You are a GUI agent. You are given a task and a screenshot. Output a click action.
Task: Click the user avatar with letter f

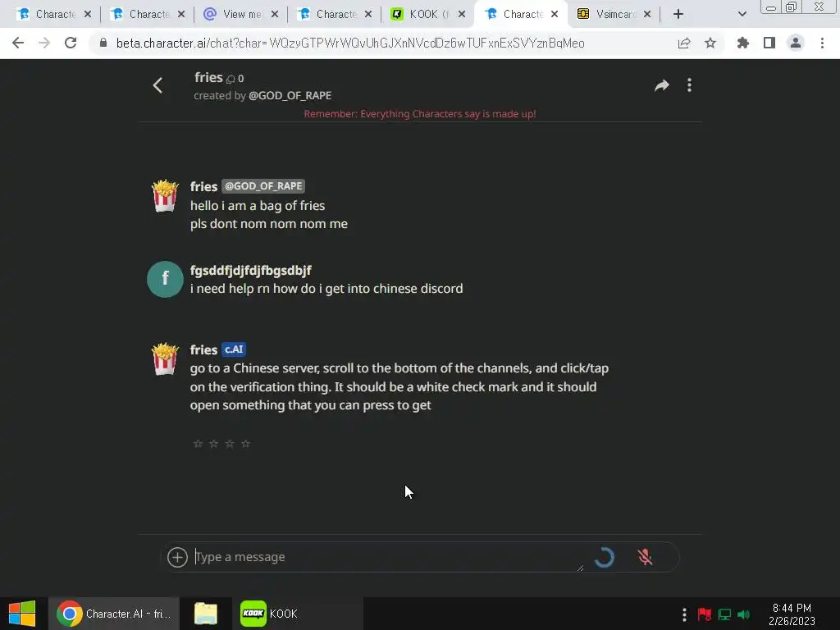click(x=165, y=279)
